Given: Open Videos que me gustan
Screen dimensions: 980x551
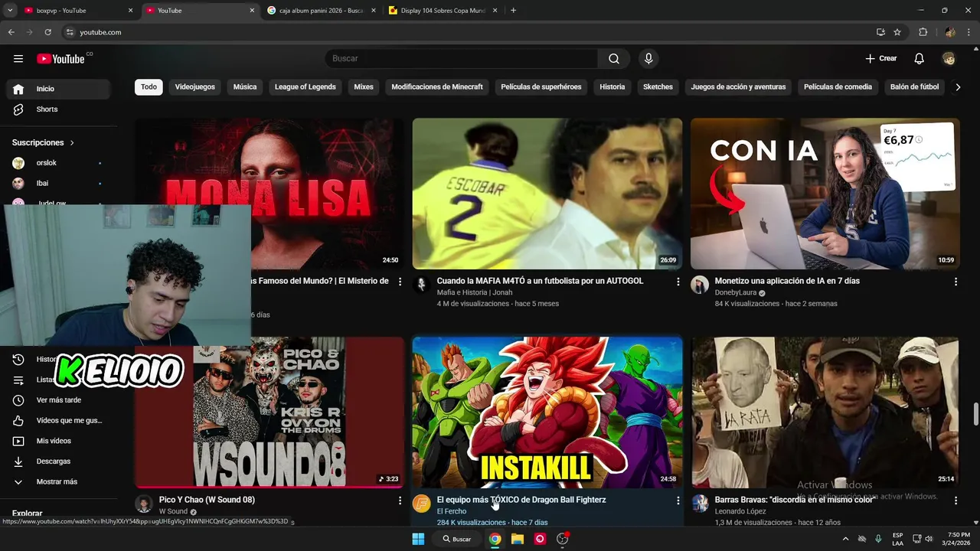Looking at the screenshot, I should click(58, 421).
